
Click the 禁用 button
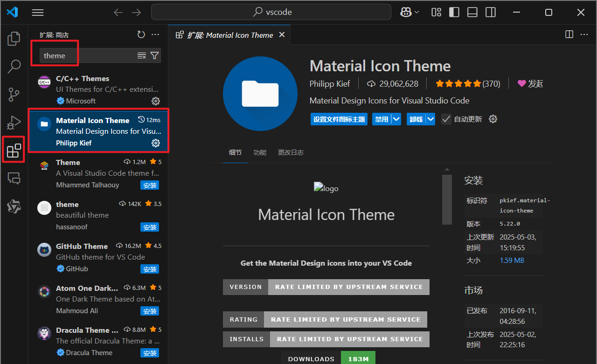click(382, 119)
